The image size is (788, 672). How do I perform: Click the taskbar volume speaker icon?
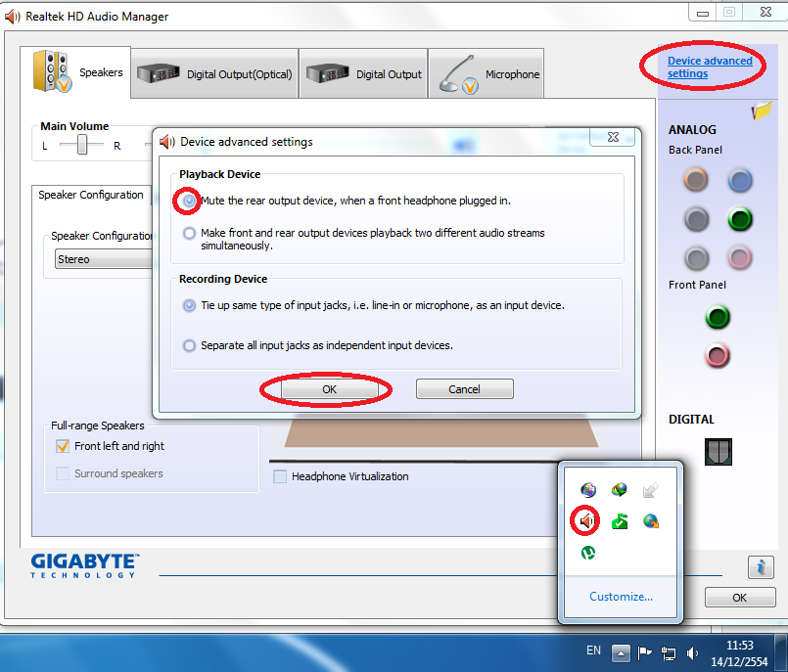coord(692,652)
